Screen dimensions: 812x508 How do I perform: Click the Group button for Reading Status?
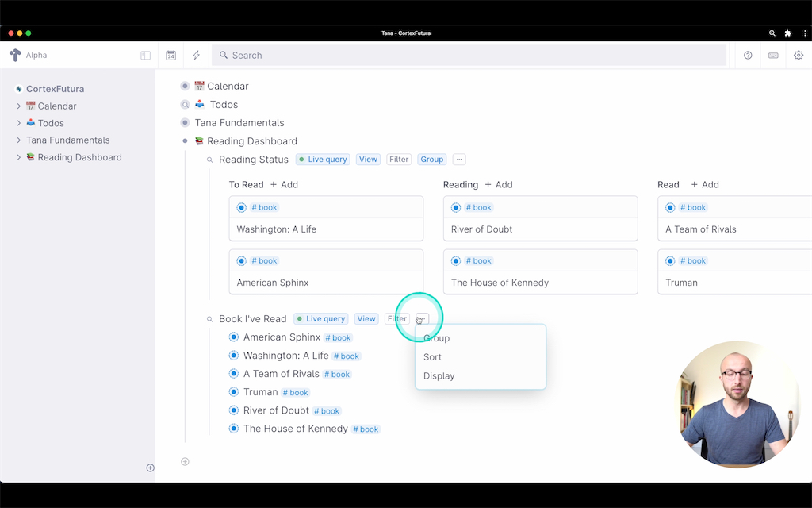(432, 160)
